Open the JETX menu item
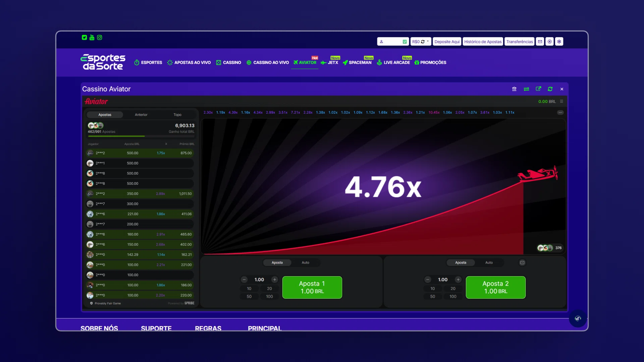Image resolution: width=644 pixels, height=362 pixels. (x=329, y=62)
